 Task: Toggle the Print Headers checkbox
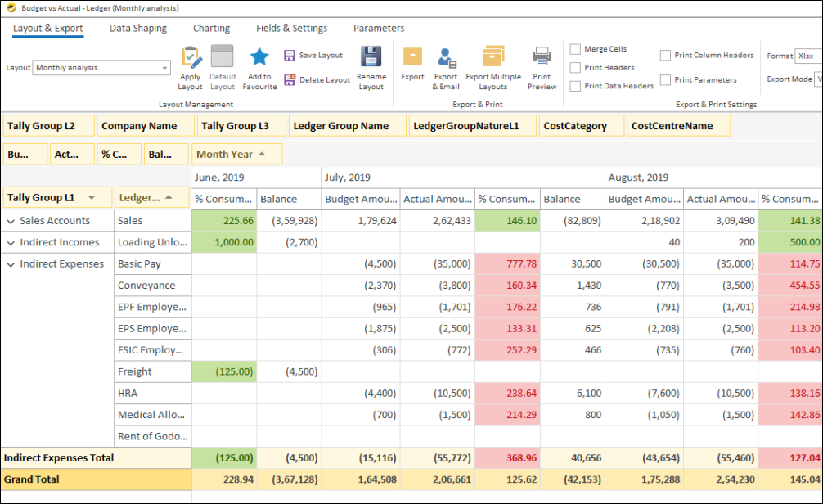click(x=576, y=68)
